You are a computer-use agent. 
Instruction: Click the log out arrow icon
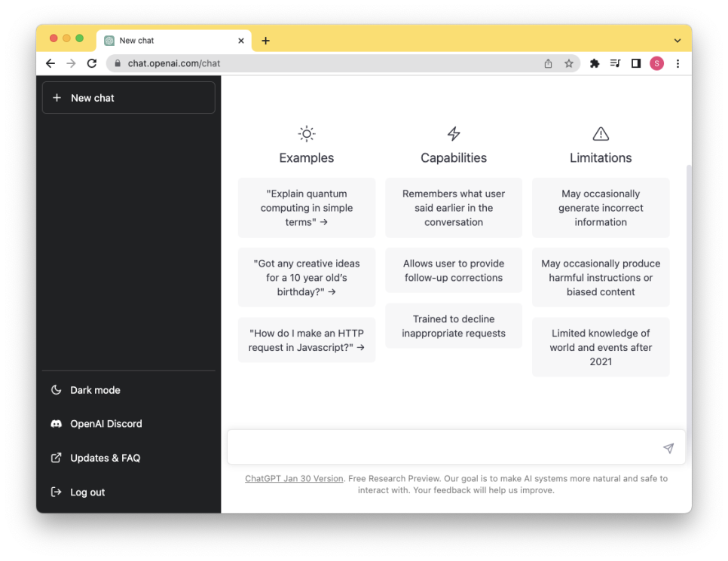57,492
